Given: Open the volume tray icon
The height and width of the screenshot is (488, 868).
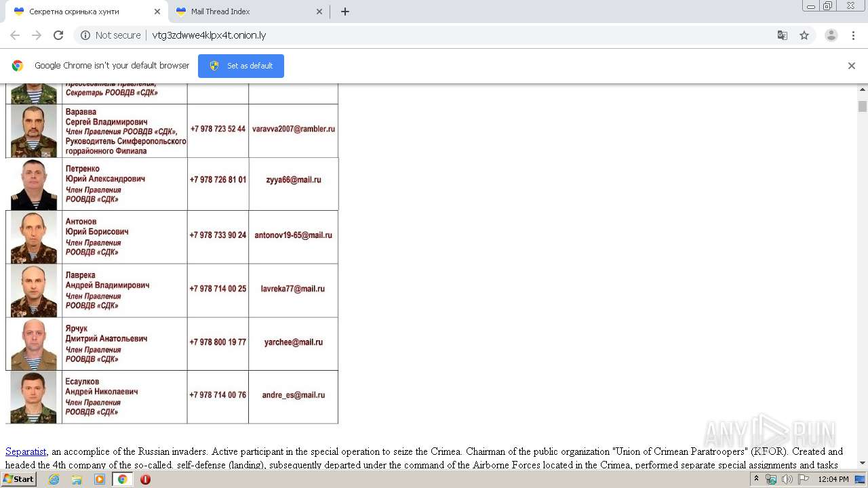Looking at the screenshot, I should 787,479.
